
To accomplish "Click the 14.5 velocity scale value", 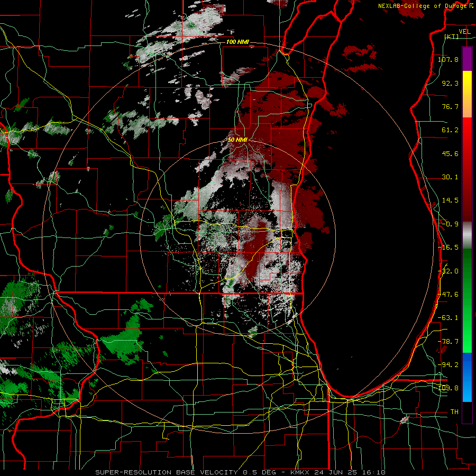I will click(x=450, y=200).
